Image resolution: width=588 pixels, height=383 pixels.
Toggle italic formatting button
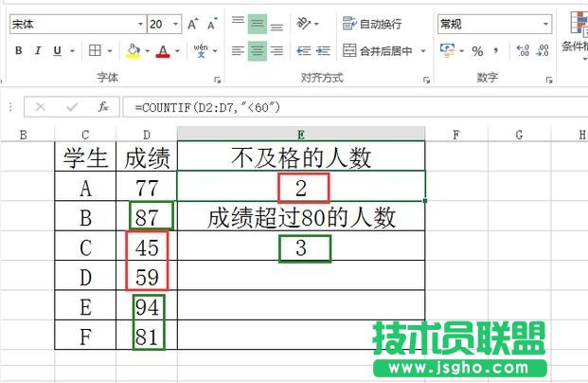point(38,50)
